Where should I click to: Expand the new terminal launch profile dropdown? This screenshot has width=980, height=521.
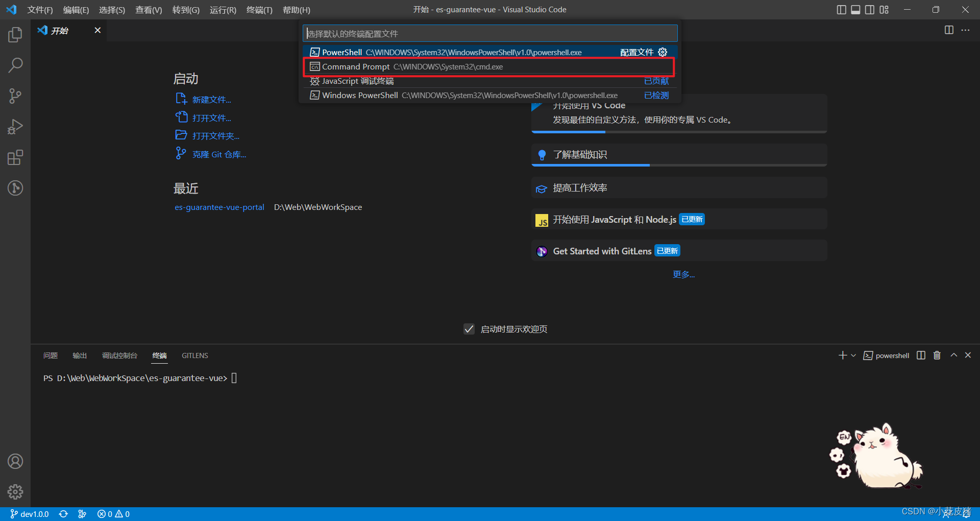853,355
